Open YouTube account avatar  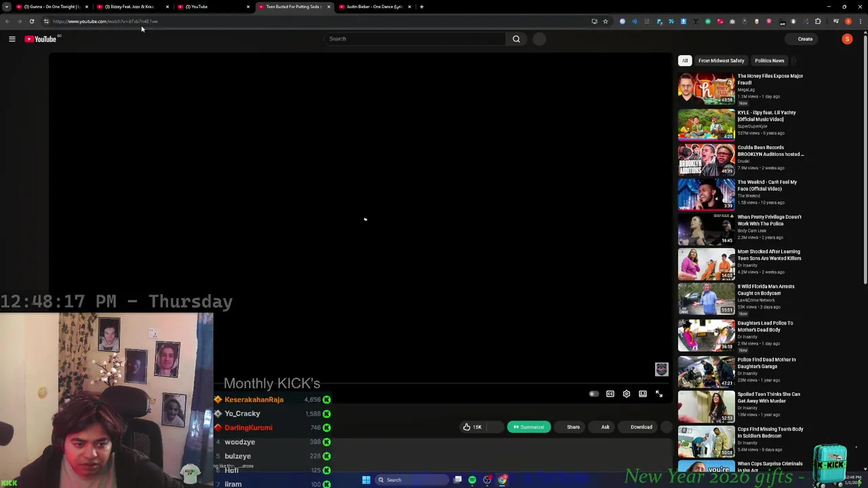[x=847, y=39]
